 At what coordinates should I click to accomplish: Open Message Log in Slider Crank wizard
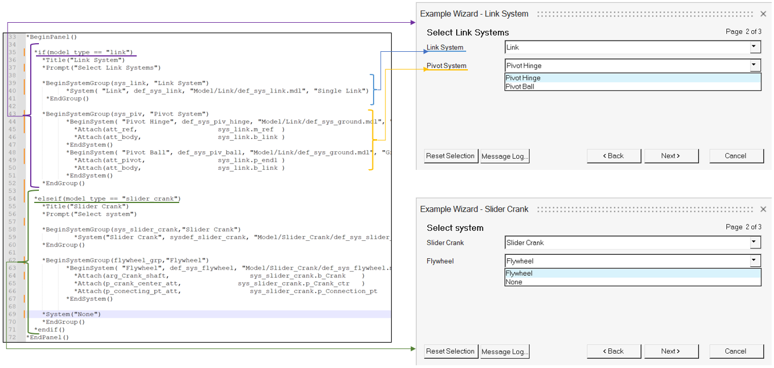click(x=505, y=351)
